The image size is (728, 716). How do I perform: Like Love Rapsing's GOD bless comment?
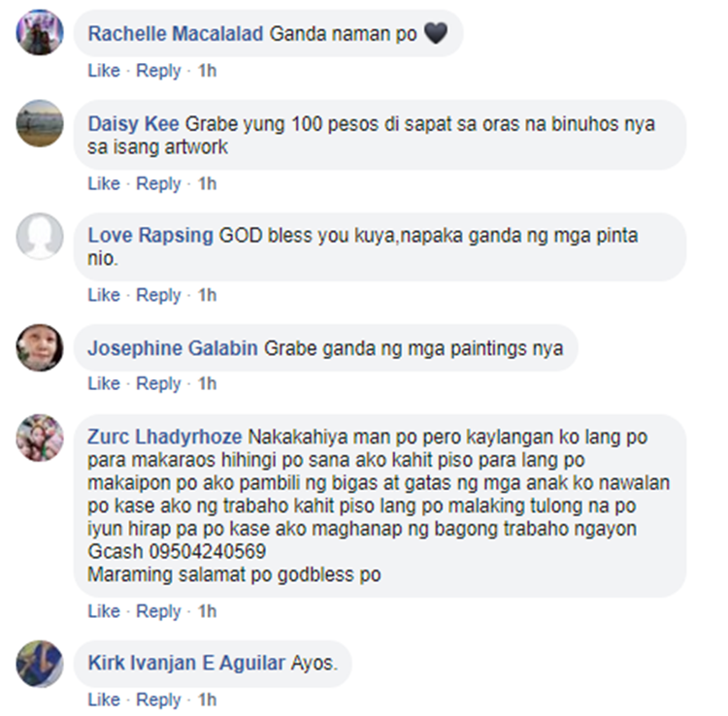tap(104, 295)
